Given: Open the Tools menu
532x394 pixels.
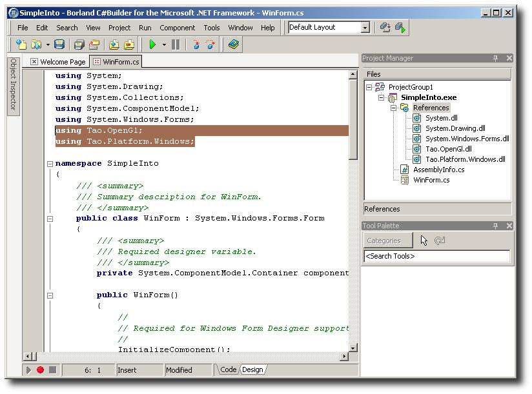Looking at the screenshot, I should point(212,28).
